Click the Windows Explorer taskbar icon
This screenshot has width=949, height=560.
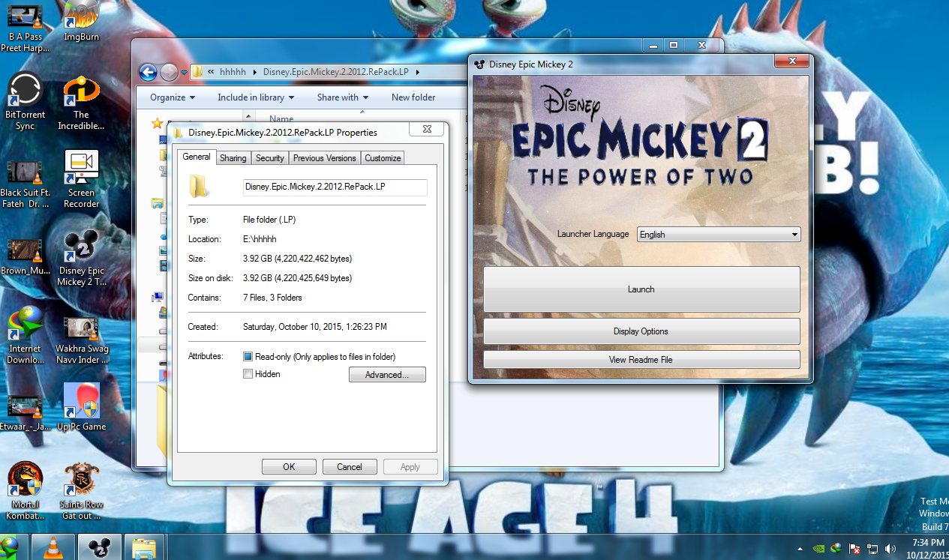143,547
